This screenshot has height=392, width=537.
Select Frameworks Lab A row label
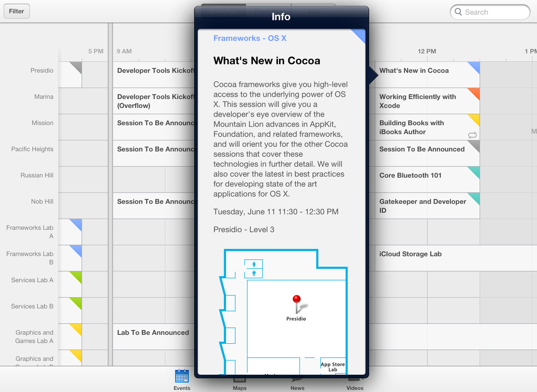click(x=30, y=232)
